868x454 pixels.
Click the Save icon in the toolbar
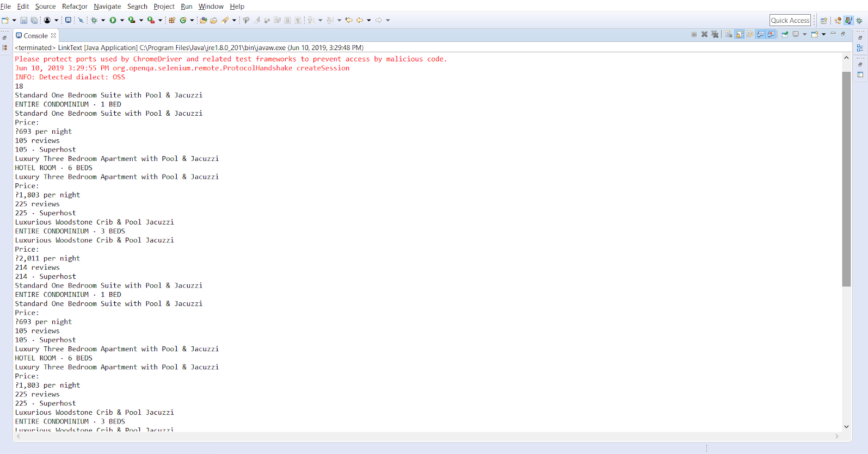pyautogui.click(x=23, y=20)
